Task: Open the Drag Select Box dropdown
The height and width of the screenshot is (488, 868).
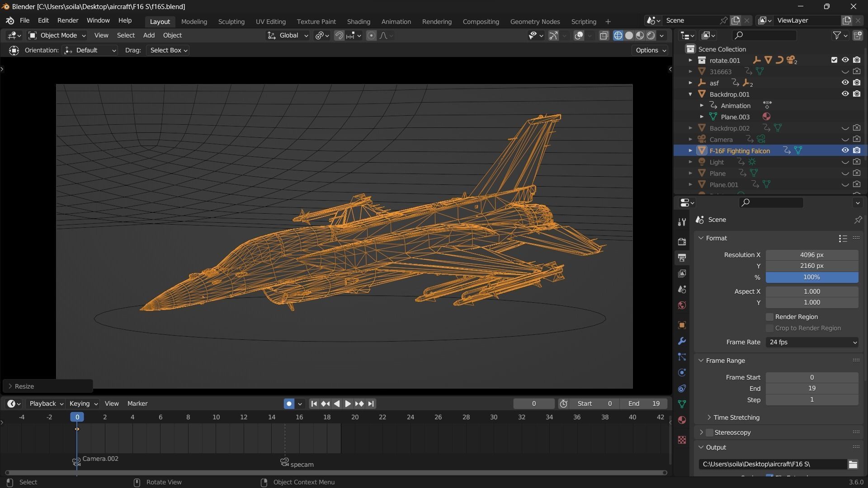Action: tap(168, 50)
